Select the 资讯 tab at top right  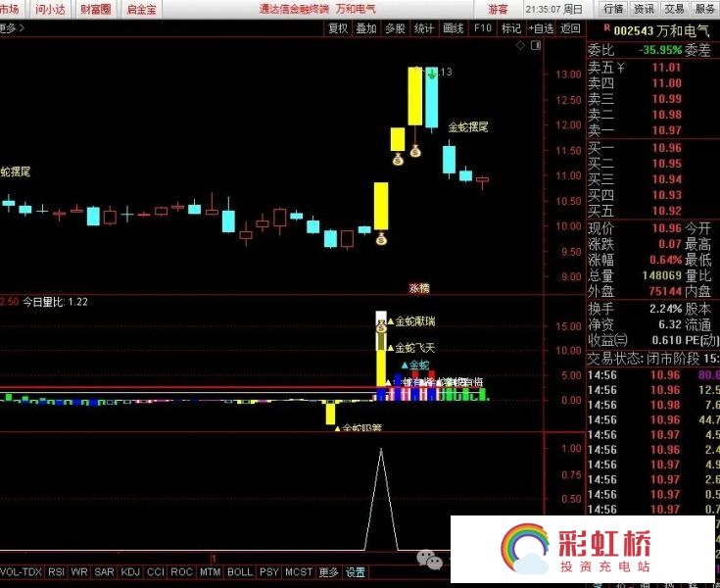(644, 9)
